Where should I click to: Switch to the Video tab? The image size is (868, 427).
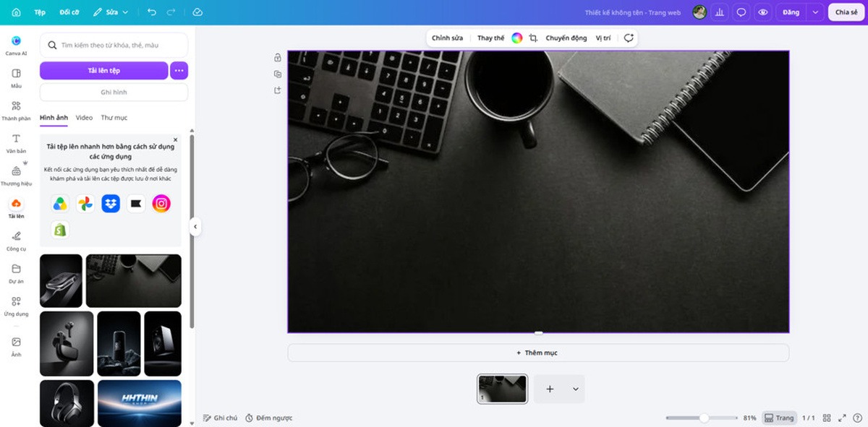coord(84,118)
